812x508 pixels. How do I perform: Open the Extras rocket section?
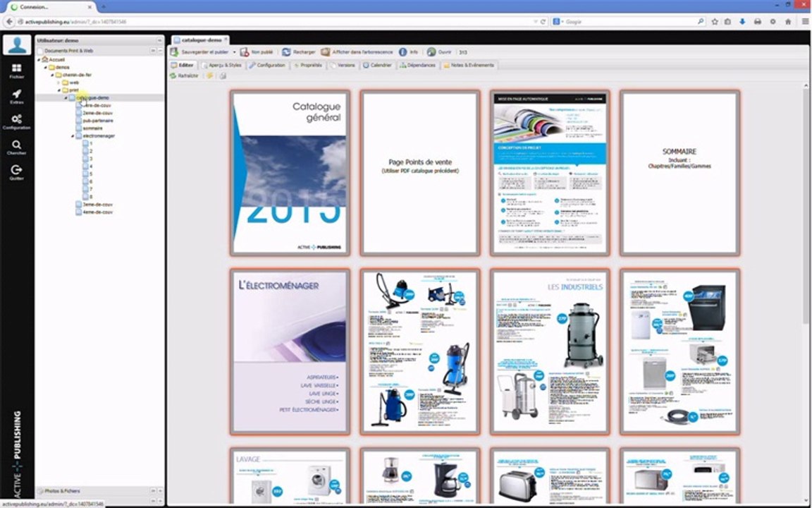(17, 97)
